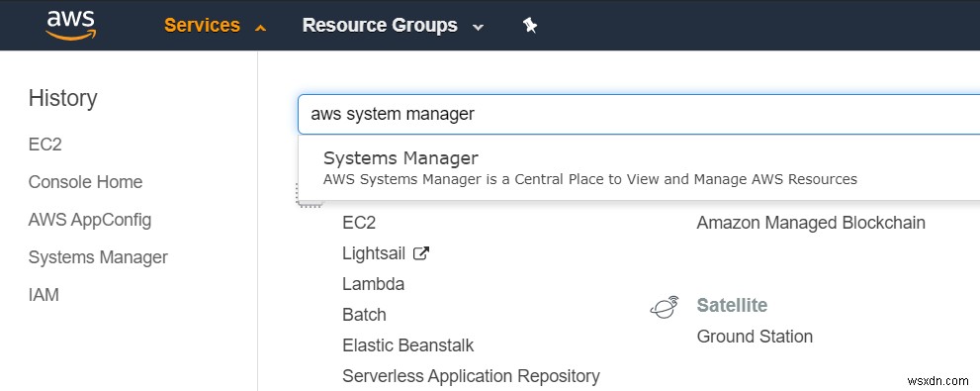Open the Lightsail service link

(374, 253)
